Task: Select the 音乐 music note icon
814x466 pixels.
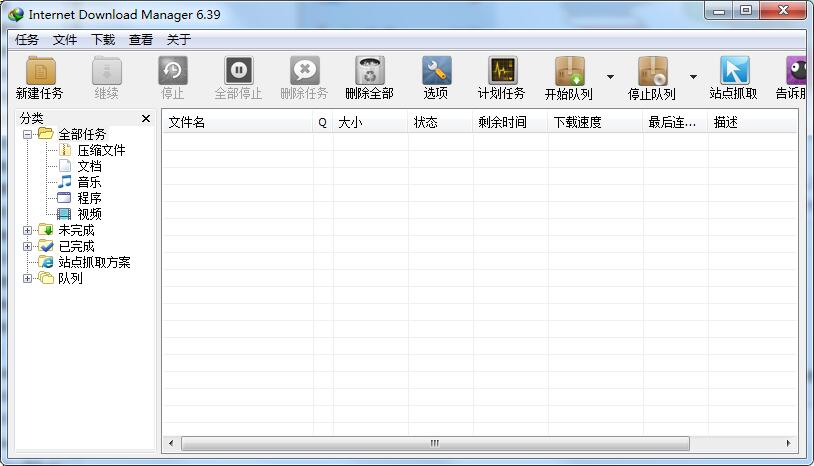Action: 64,182
